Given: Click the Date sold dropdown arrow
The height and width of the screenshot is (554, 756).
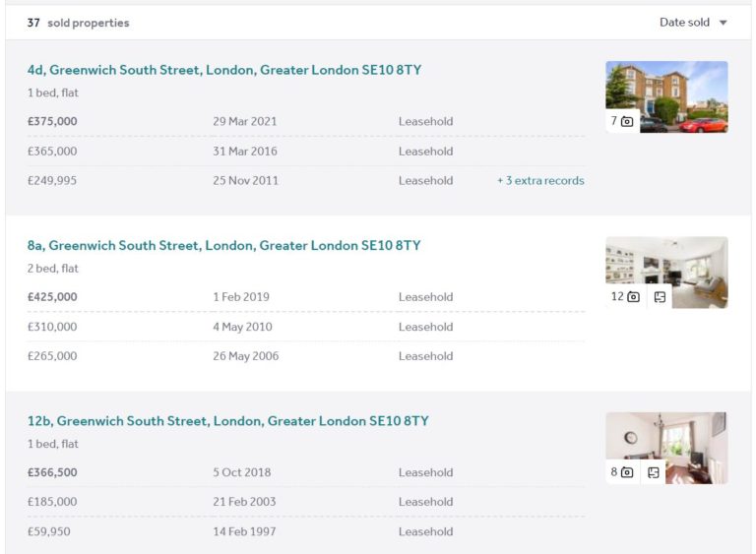Looking at the screenshot, I should coord(723,23).
